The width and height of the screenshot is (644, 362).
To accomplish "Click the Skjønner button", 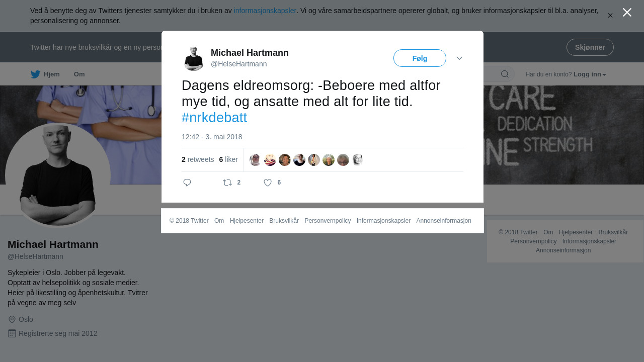I will 590,47.
